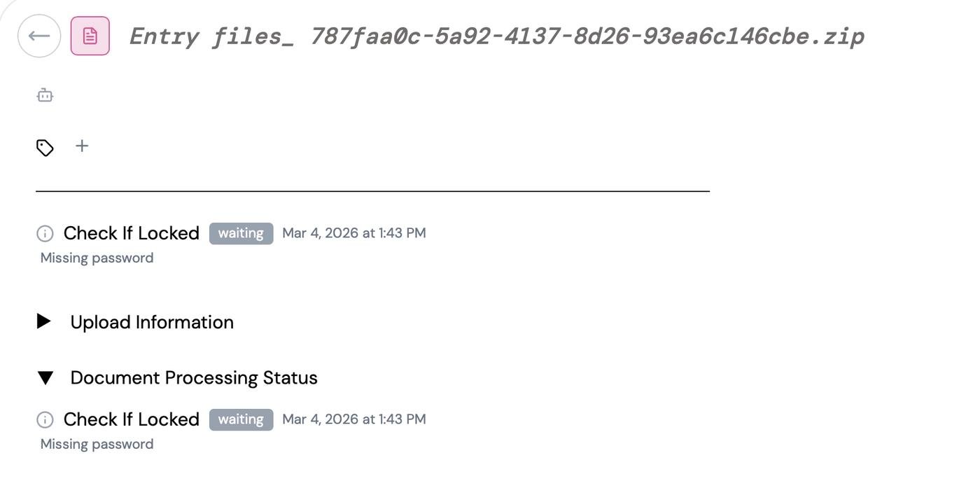Click the info icon beside the upper Check If Locked
This screenshot has height=495, width=980.
[45, 233]
